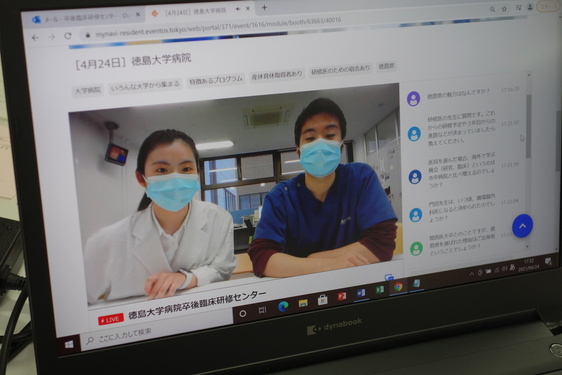Click the Chrome taskbar icon
The width and height of the screenshot is (562, 375).
tap(398, 287)
